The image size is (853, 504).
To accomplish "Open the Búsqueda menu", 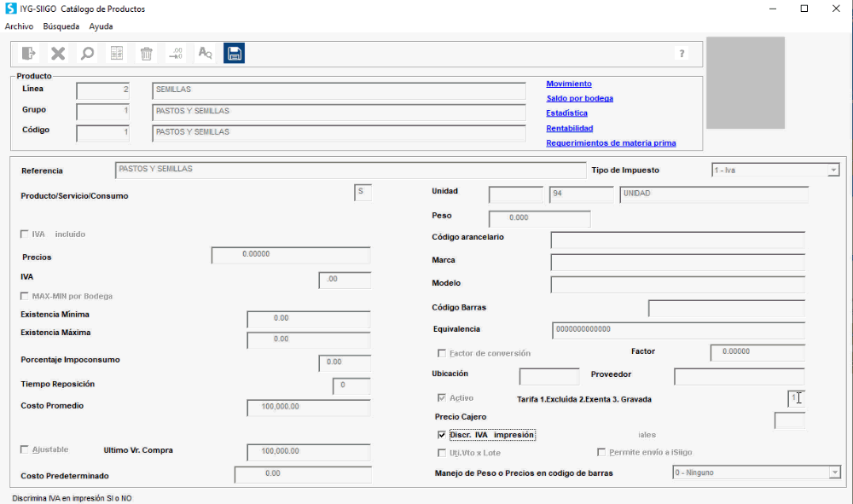I will pyautogui.click(x=61, y=26).
